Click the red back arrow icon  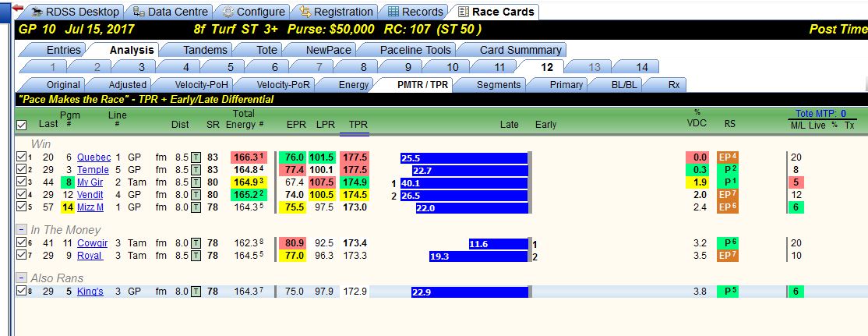click(18, 9)
